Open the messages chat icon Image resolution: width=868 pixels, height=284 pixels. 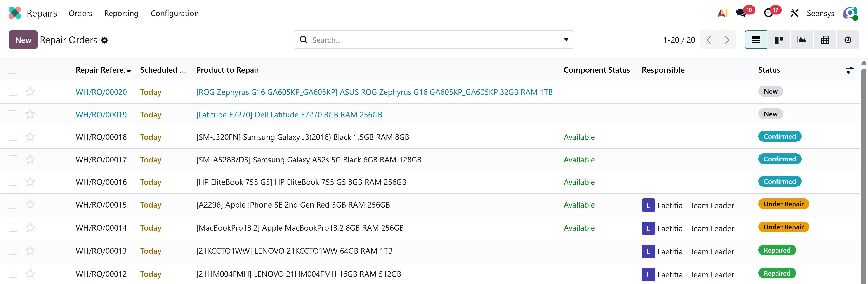[741, 13]
